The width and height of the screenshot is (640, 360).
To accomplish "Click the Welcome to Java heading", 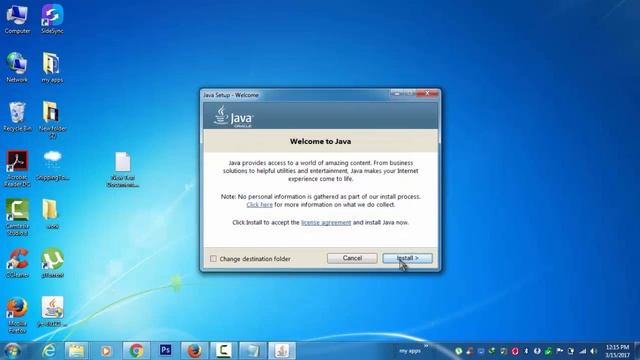I will click(320, 142).
